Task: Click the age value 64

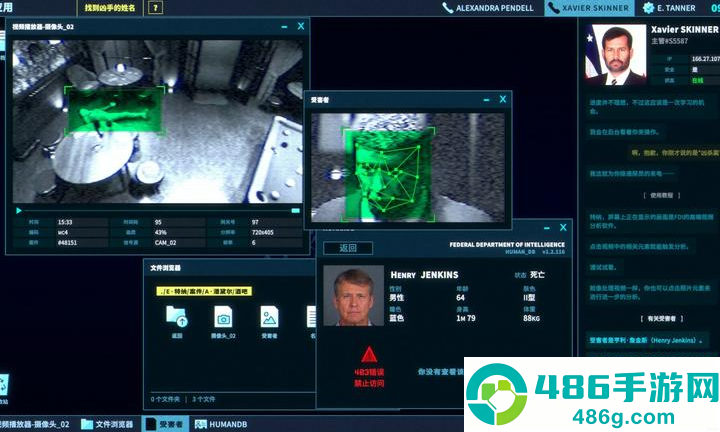Action: (x=461, y=297)
